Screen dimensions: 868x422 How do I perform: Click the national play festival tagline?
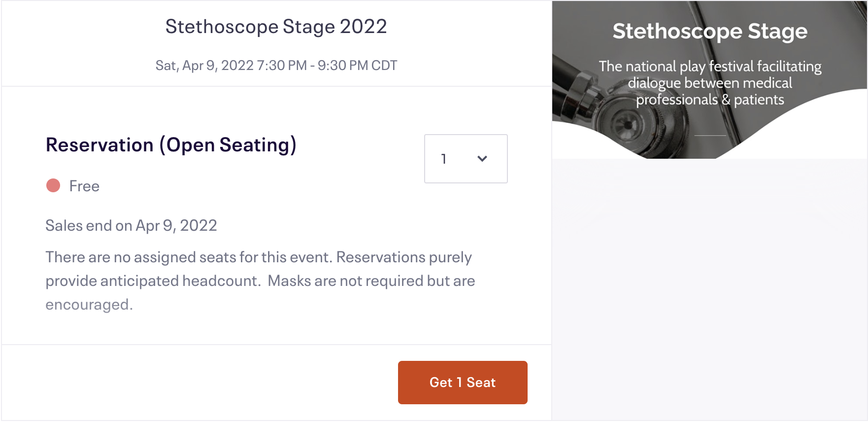(x=710, y=83)
